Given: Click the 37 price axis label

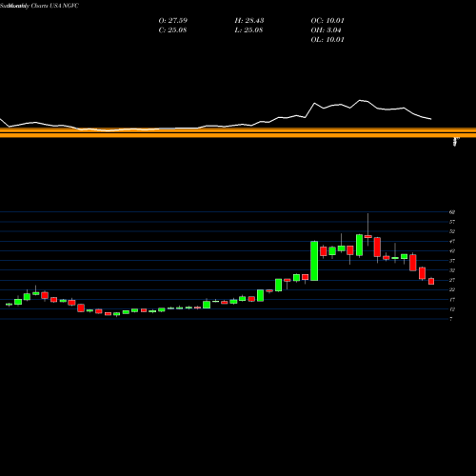Looking at the screenshot, I should click(x=452, y=261).
